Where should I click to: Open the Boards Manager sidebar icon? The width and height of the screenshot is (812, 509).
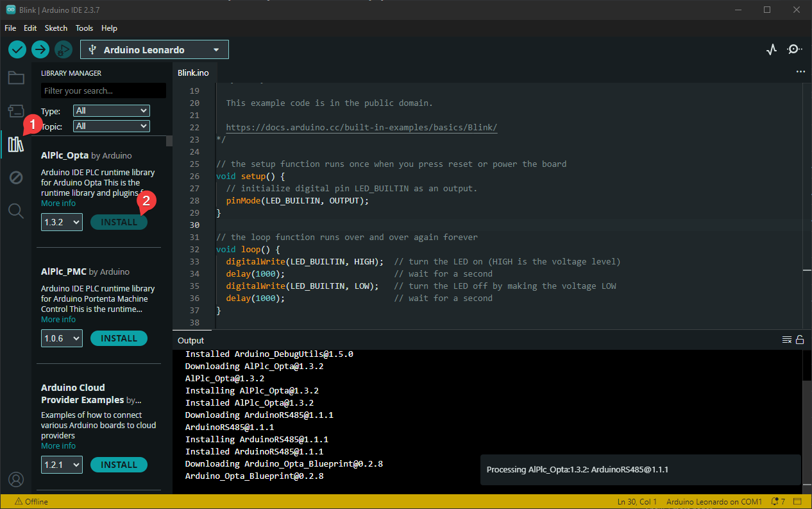(x=16, y=111)
